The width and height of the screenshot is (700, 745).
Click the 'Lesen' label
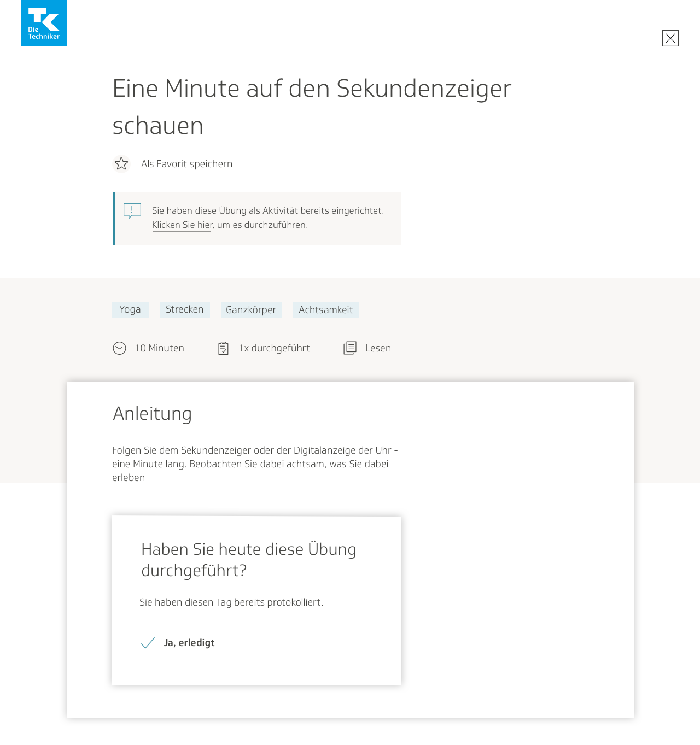tap(378, 348)
